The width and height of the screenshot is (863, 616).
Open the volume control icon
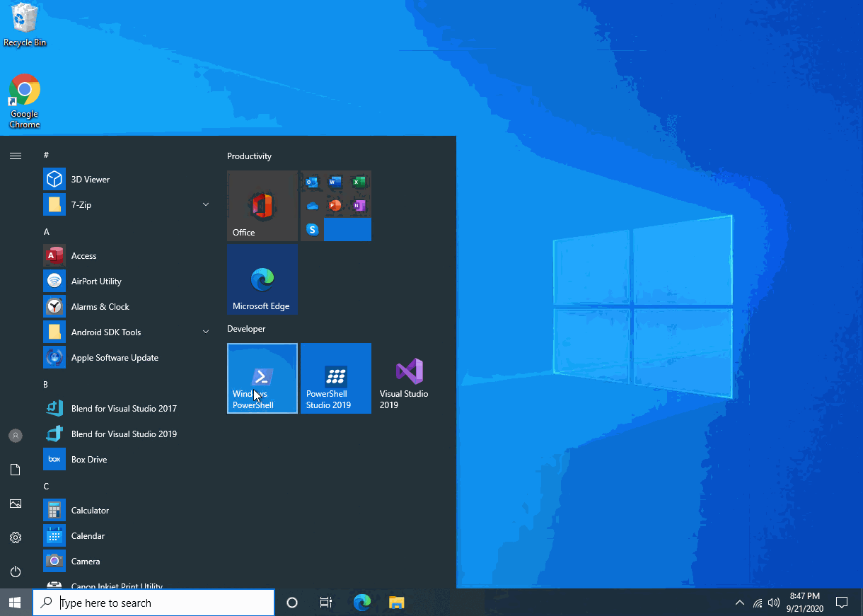point(773,603)
